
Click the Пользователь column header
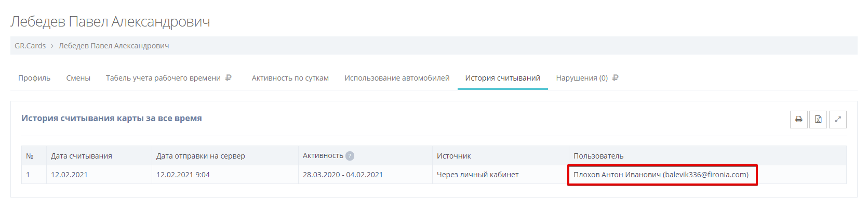[598, 156]
